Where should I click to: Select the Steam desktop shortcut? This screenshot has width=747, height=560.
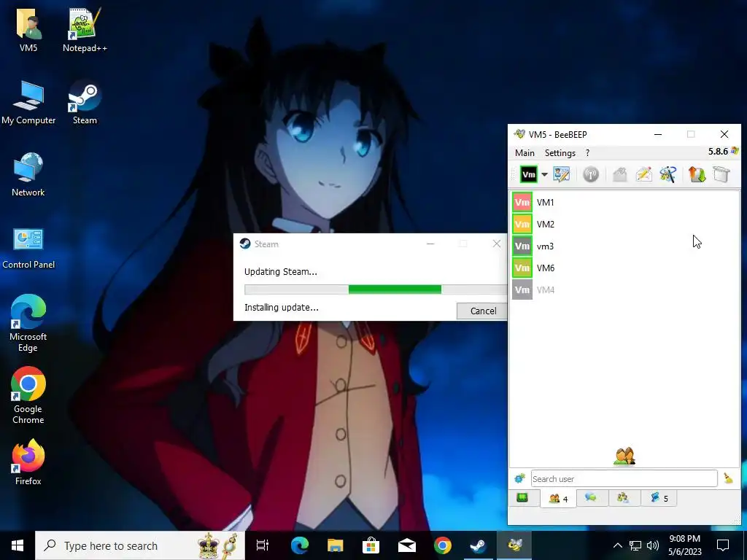85,102
